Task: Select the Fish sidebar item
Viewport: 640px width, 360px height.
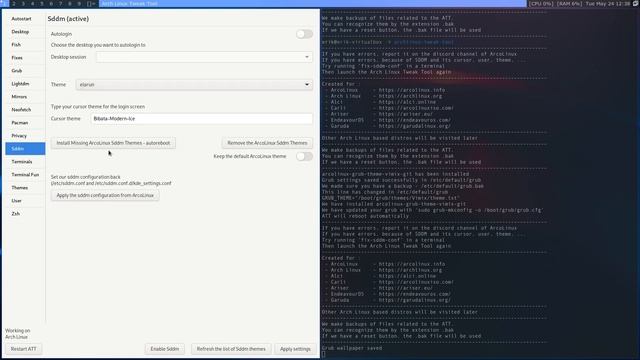Action: [x=25, y=45]
